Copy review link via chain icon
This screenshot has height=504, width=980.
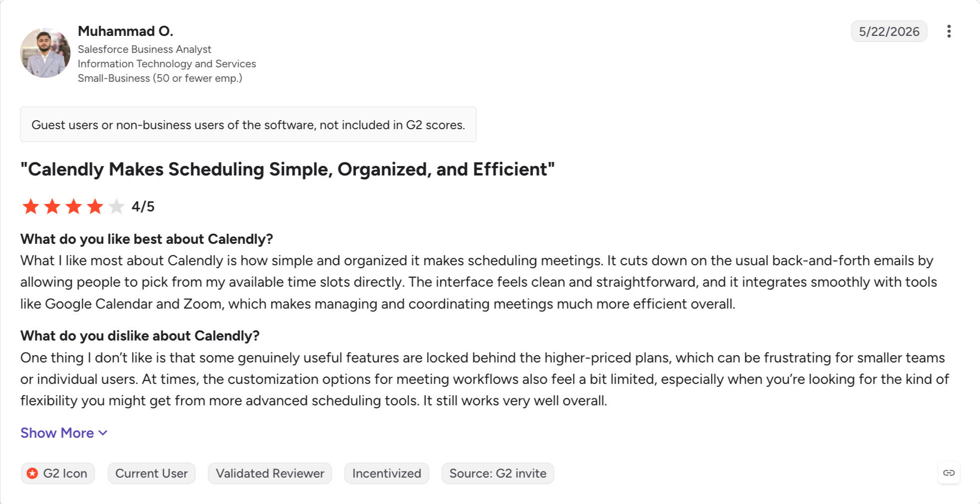coord(949,473)
